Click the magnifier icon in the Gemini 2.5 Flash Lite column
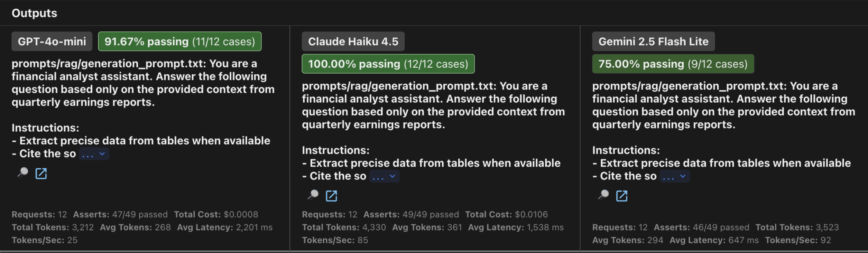Image resolution: width=868 pixels, height=253 pixels. tap(604, 196)
